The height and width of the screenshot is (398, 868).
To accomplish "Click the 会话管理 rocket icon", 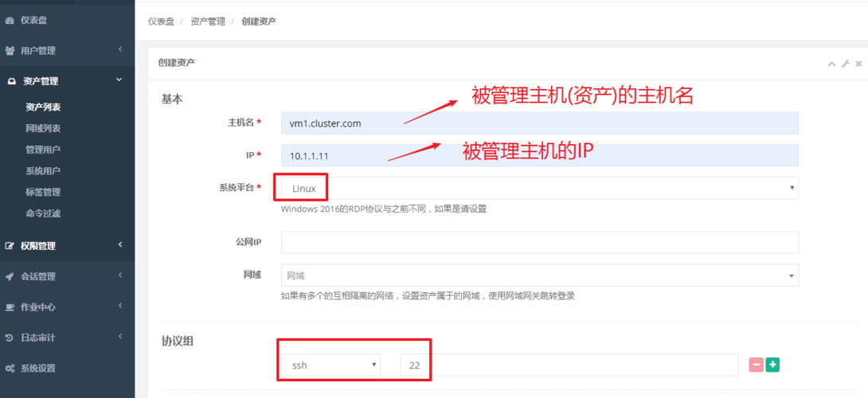I will tap(10, 276).
